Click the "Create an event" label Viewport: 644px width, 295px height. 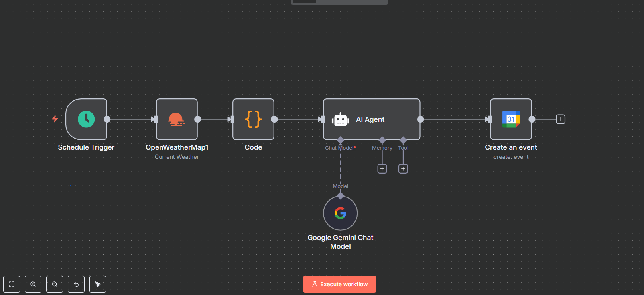tap(511, 147)
